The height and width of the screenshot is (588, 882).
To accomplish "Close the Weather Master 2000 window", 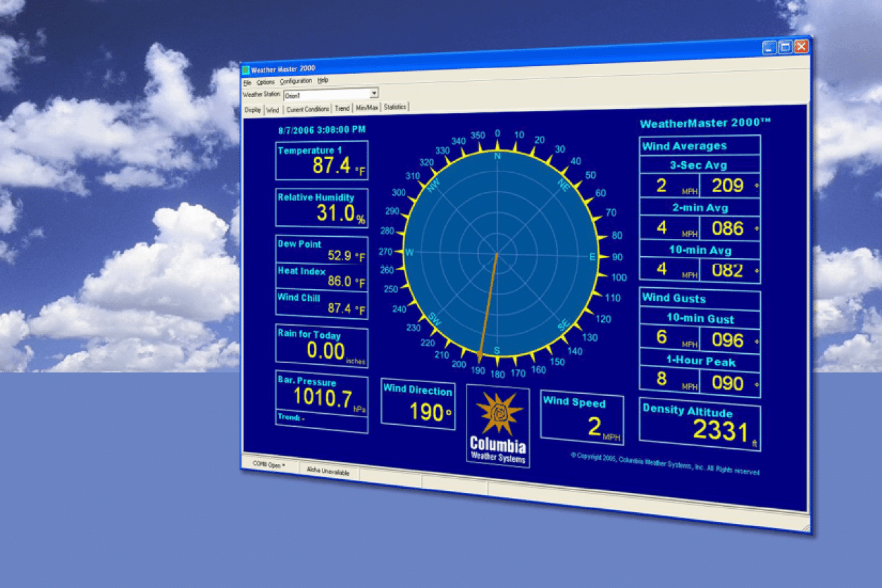I will coord(801,46).
